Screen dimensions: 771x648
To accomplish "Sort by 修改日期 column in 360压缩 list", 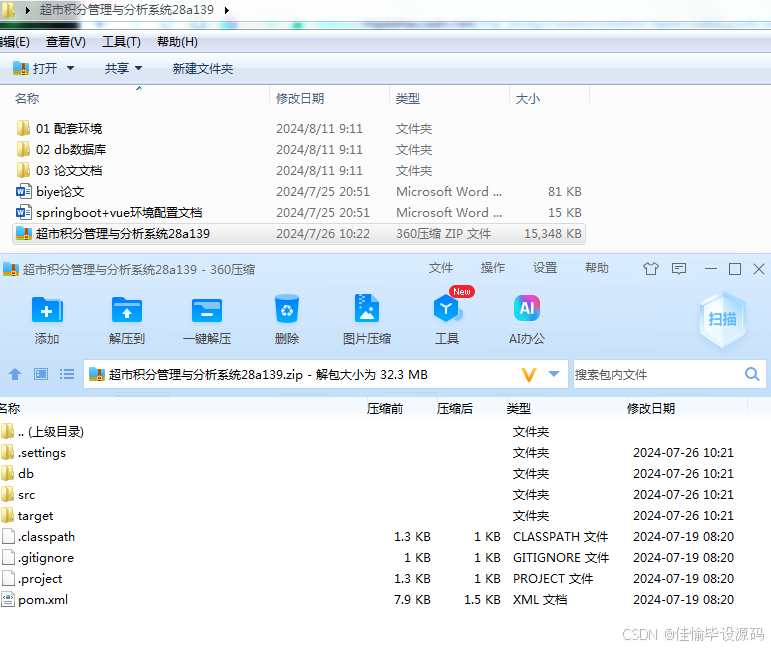I will point(651,409).
